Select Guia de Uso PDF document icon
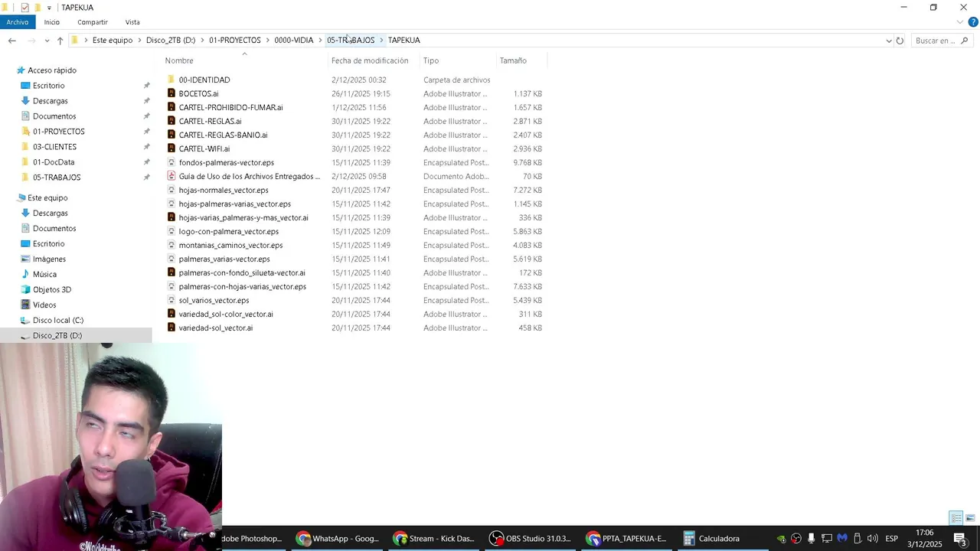980x551 pixels. point(171,176)
